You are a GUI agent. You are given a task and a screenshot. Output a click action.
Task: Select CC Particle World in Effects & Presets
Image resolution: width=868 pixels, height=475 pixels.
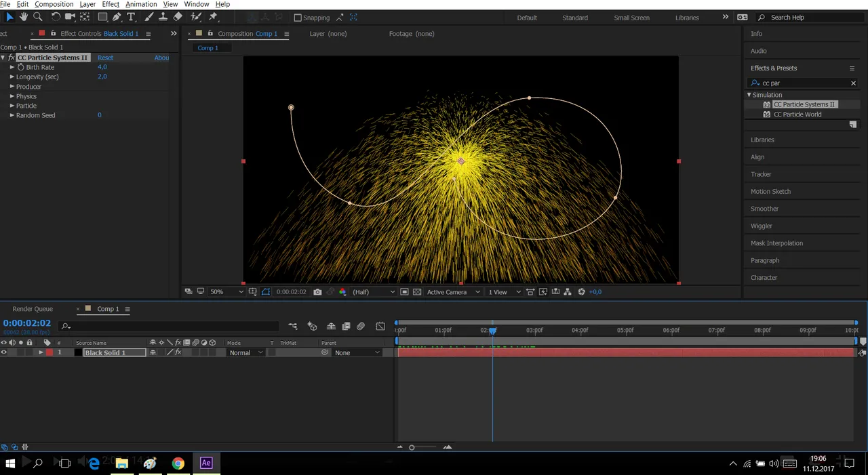[797, 115]
